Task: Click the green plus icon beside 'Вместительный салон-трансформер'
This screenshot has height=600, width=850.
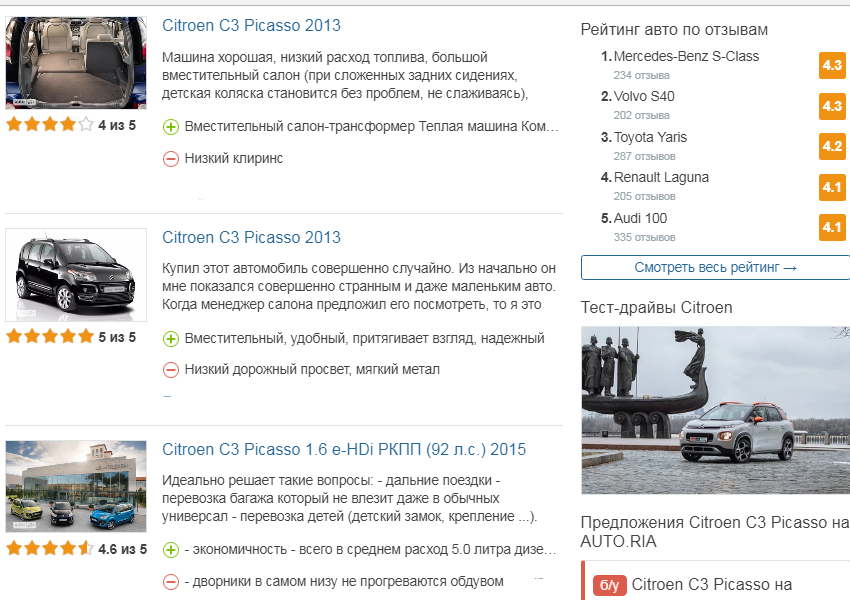Action: [x=171, y=127]
